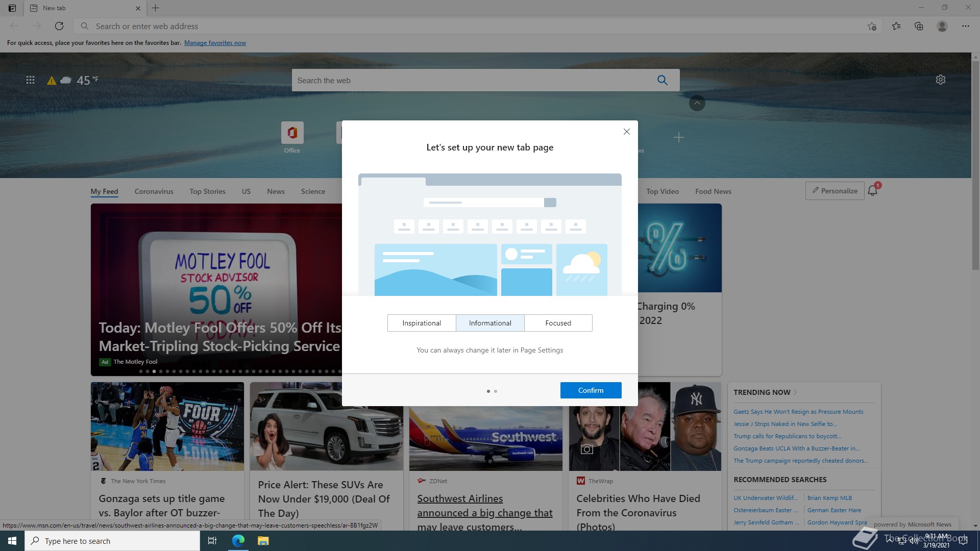Collapse quick links with the chevron up button
The width and height of the screenshot is (980, 551).
pyautogui.click(x=697, y=103)
